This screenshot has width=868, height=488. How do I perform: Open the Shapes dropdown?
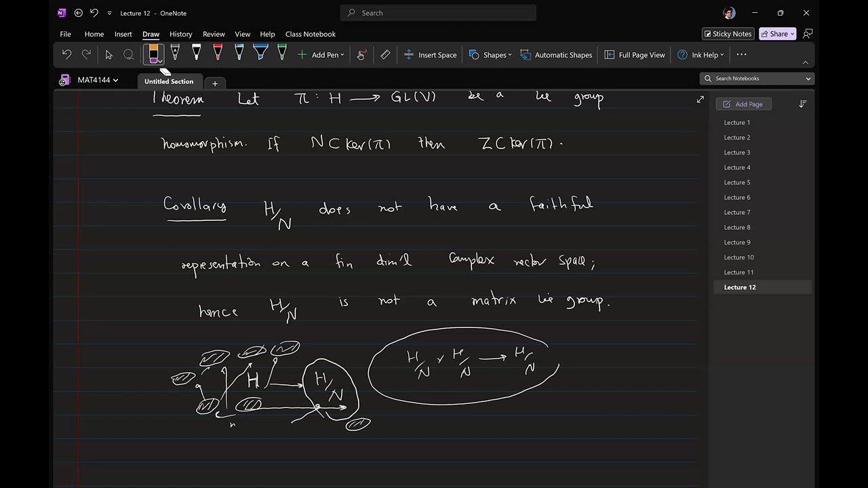point(490,55)
